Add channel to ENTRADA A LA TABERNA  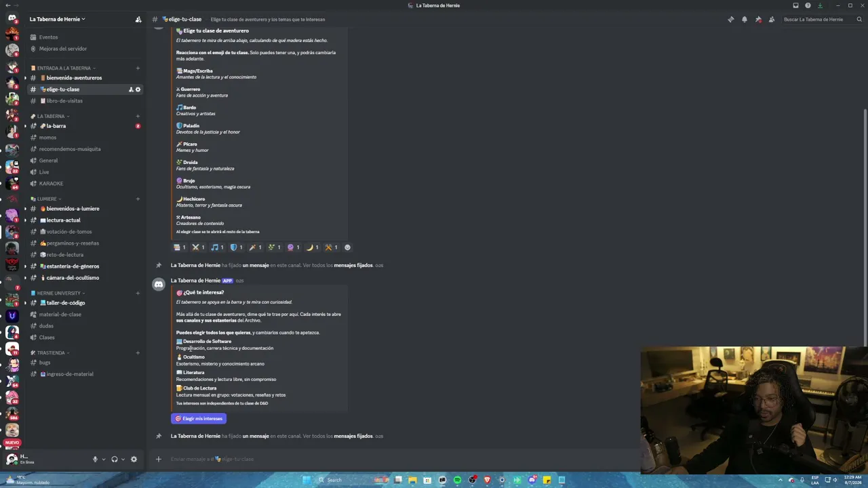tap(138, 68)
